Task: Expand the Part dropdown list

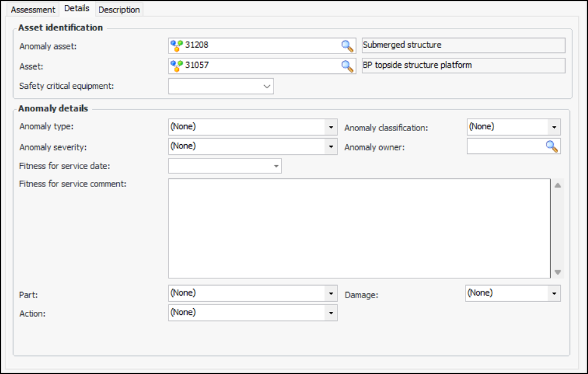Action: coord(331,293)
